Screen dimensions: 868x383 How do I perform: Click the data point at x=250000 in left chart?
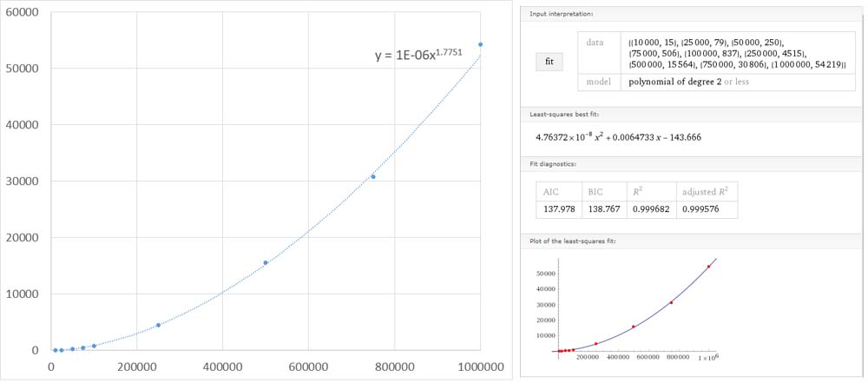pyautogui.click(x=158, y=325)
